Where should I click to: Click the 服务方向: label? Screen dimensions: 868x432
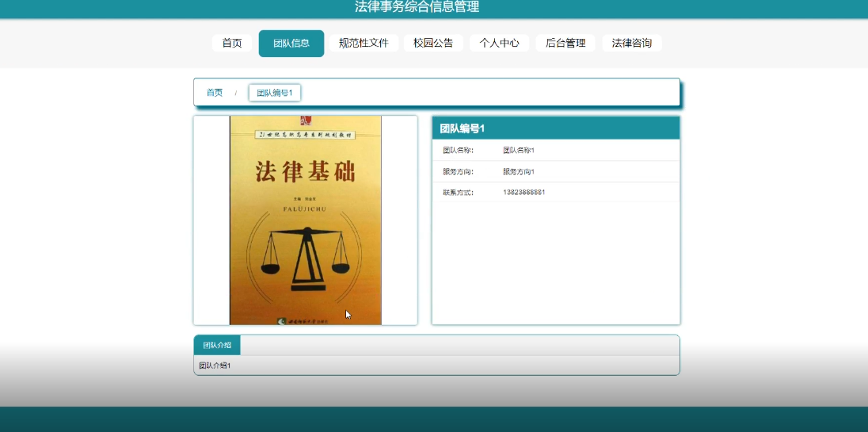pos(459,172)
